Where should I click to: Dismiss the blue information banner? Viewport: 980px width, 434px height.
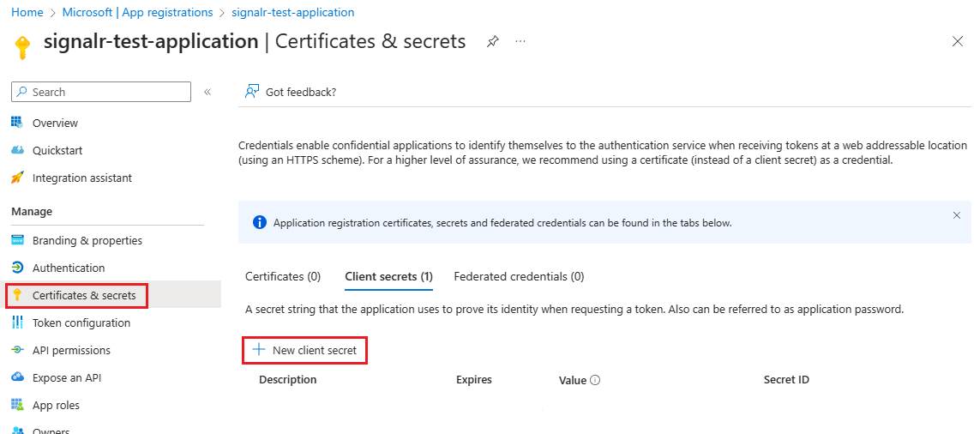pos(957,215)
